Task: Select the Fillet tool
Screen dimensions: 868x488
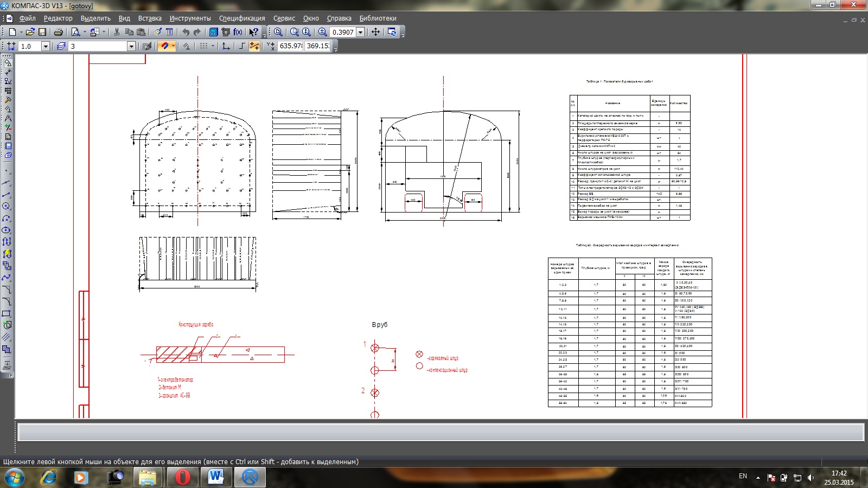Action: click(7, 302)
